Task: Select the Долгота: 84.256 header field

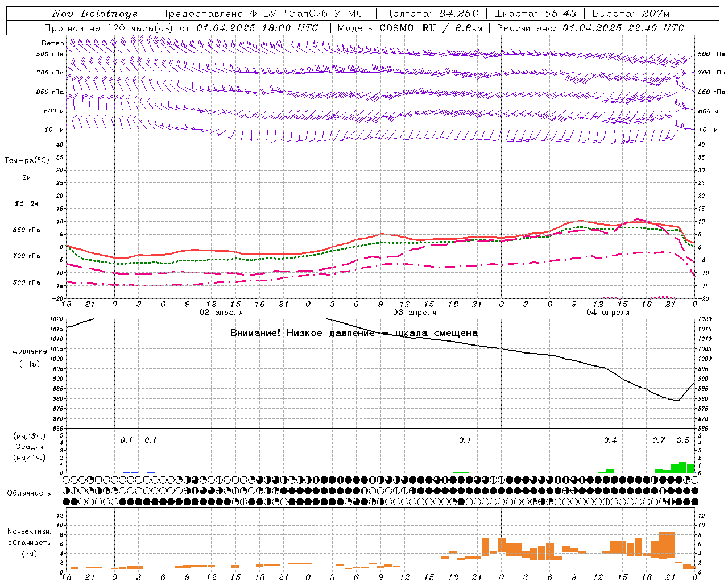Action: 432,14
